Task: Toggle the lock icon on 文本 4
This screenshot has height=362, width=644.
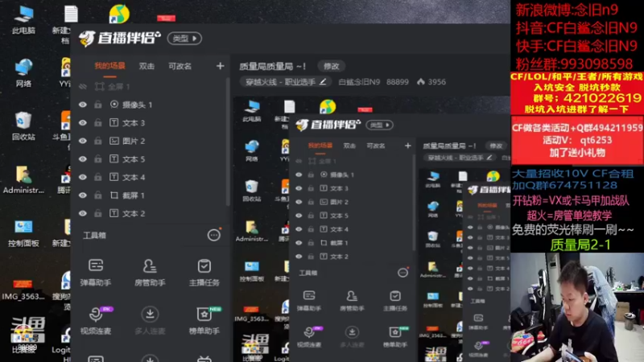Action: tap(97, 177)
